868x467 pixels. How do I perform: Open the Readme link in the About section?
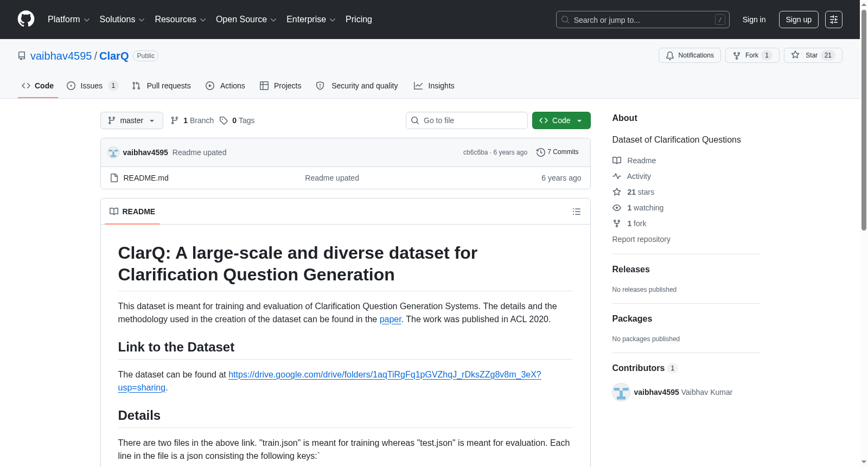[634, 161]
